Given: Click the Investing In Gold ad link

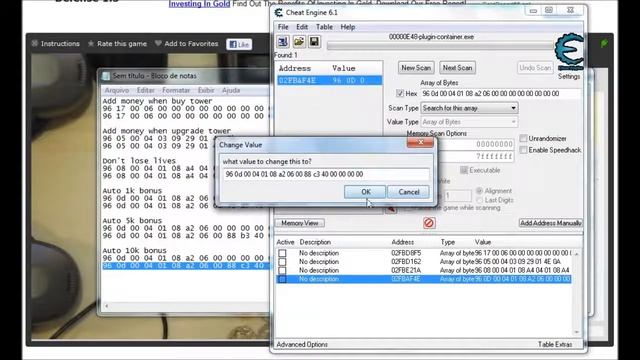Looking at the screenshot, I should (x=199, y=4).
